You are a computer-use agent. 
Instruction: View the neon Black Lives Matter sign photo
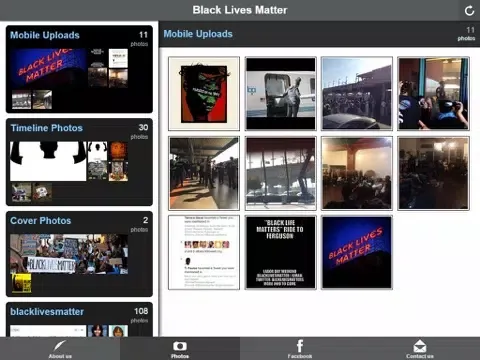[x=357, y=252]
